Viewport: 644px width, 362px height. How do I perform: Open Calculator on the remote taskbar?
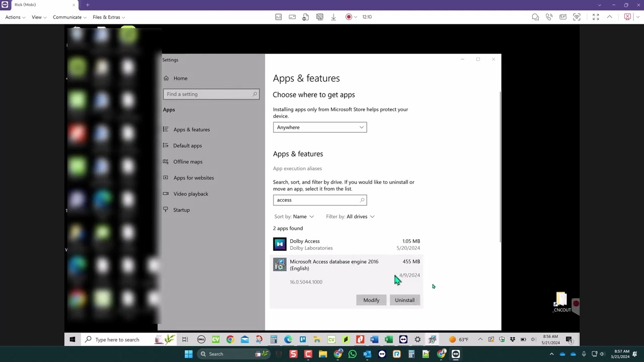click(274, 340)
